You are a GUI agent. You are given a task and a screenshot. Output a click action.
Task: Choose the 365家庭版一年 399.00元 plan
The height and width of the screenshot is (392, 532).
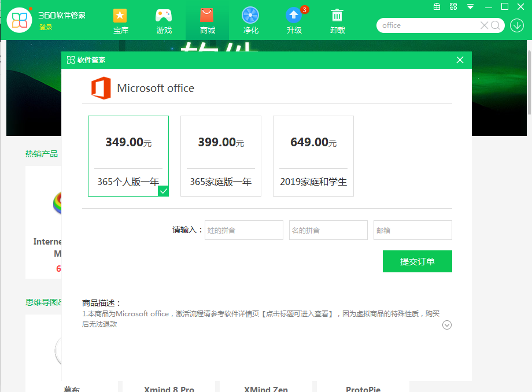[x=221, y=156]
